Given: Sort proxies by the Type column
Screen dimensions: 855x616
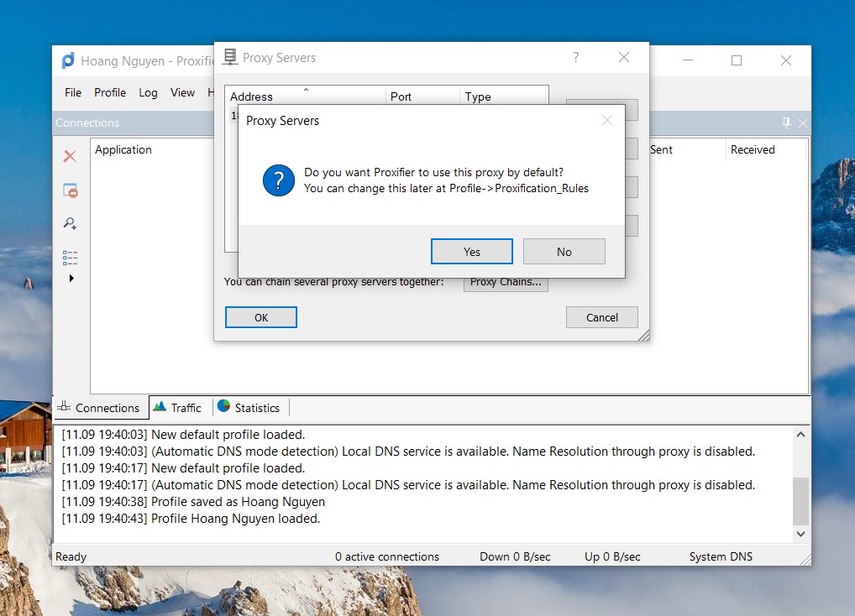Looking at the screenshot, I should (503, 97).
